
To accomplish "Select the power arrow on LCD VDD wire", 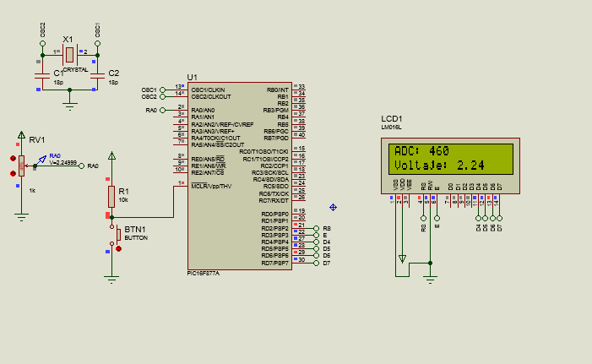I will pyautogui.click(x=403, y=259).
